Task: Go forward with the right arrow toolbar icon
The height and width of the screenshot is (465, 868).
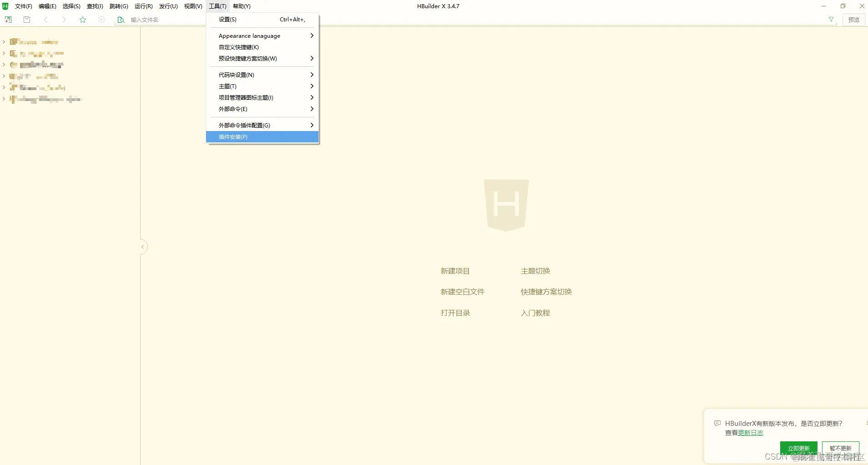Action: (64, 20)
